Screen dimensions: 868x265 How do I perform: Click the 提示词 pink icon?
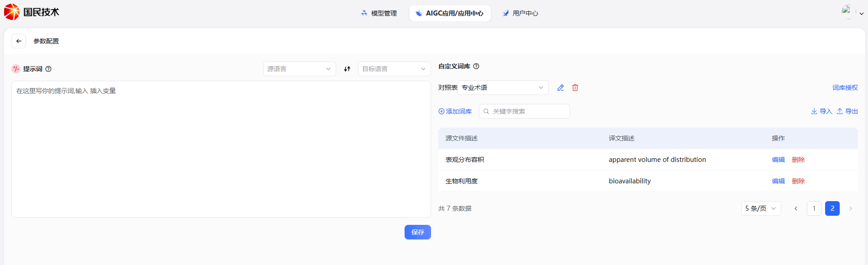tap(16, 69)
